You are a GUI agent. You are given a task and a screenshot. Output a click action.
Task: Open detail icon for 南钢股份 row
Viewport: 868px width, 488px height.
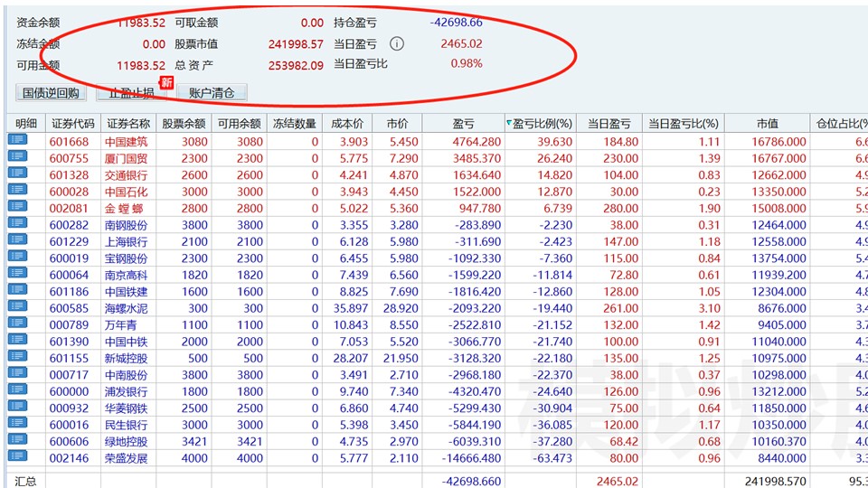pos(18,223)
